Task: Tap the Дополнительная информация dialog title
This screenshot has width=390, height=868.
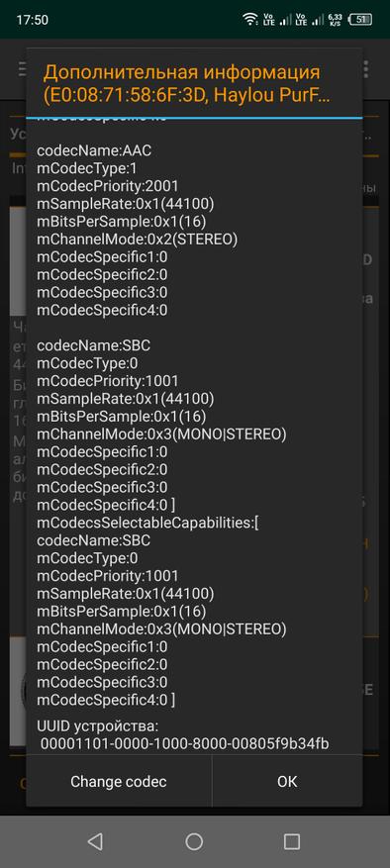Action: tap(182, 72)
